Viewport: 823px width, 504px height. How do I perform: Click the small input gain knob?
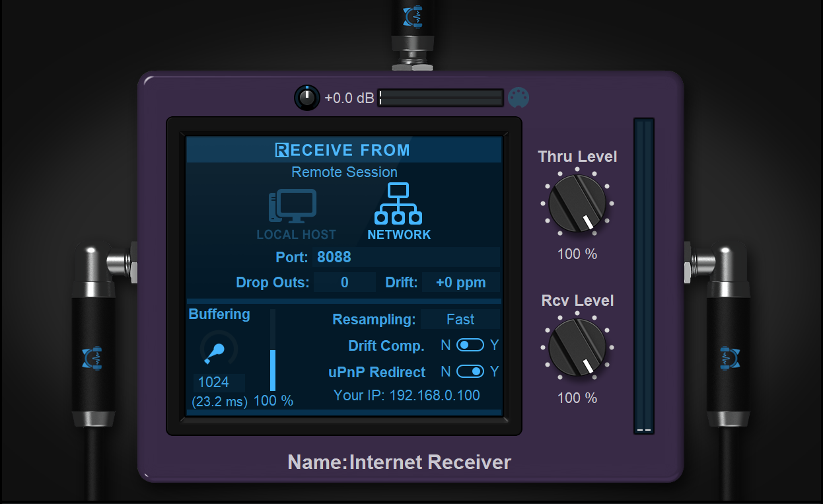pos(306,98)
